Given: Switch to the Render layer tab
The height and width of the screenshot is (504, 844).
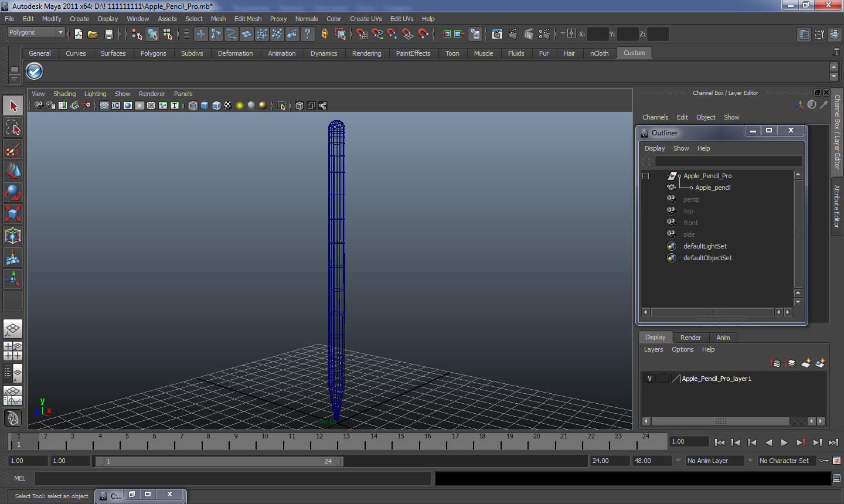Looking at the screenshot, I should pyautogui.click(x=690, y=338).
